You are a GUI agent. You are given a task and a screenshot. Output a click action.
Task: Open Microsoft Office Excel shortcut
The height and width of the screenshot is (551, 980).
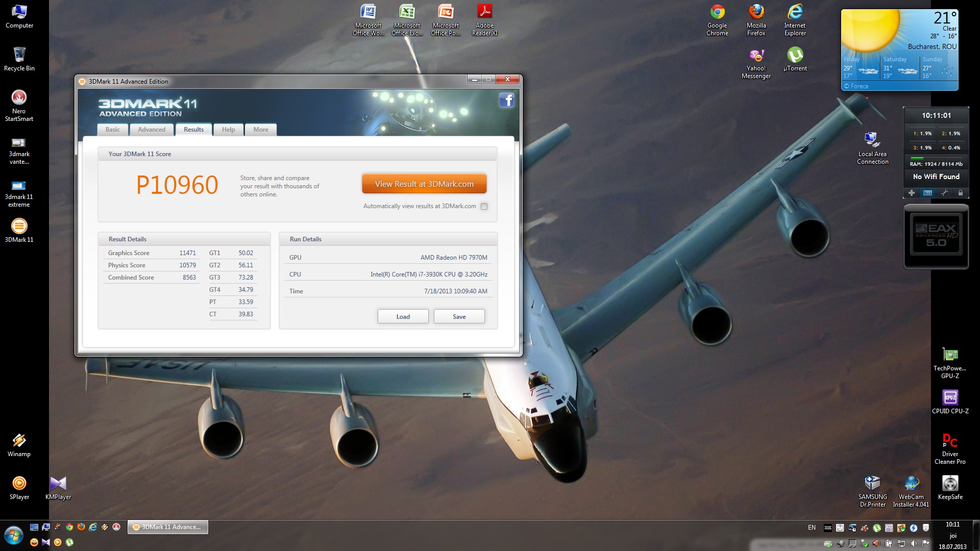pos(407,19)
